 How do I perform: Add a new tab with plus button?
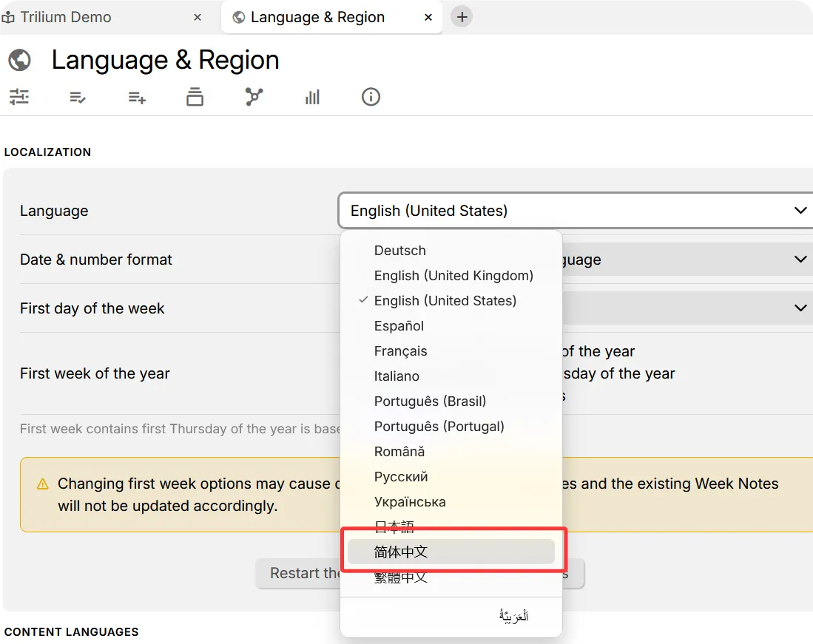pos(462,17)
